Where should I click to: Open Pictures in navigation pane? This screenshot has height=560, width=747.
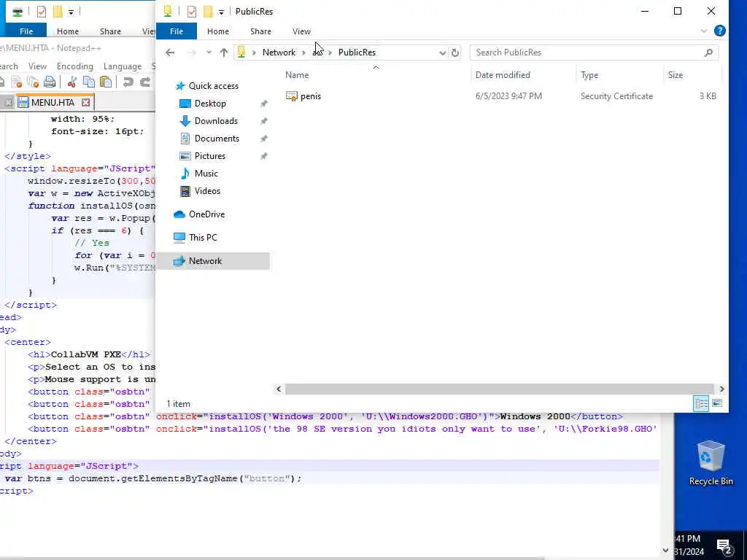209,156
